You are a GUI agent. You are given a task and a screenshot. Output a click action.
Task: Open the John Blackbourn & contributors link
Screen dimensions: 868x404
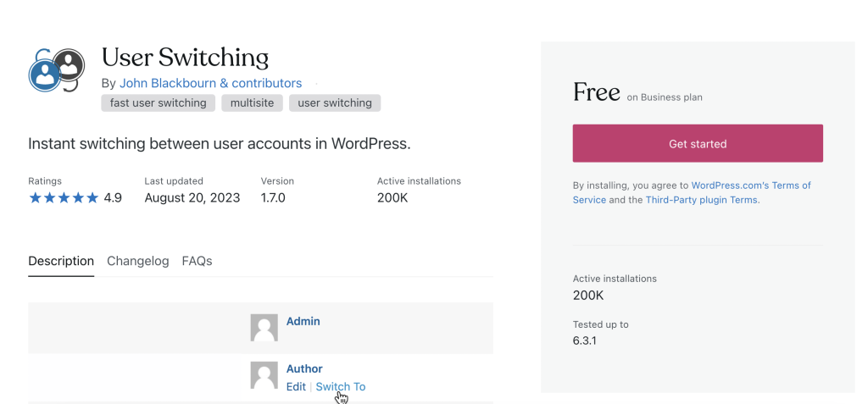210,83
